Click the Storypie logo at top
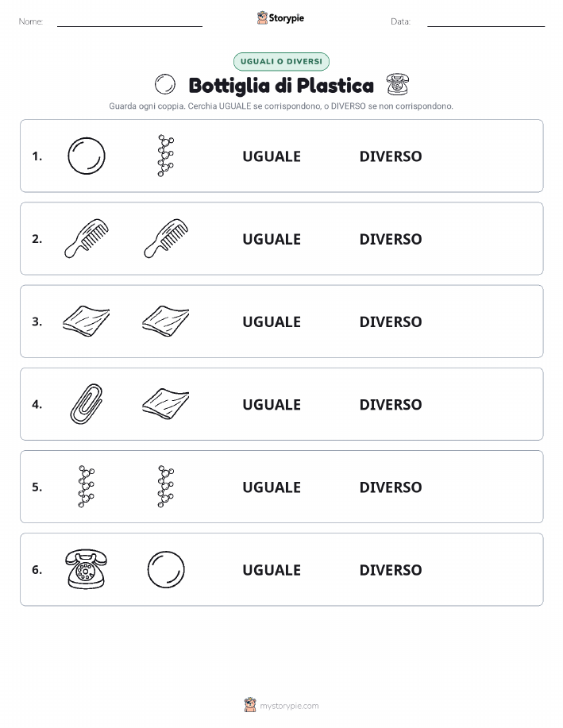 [280, 18]
